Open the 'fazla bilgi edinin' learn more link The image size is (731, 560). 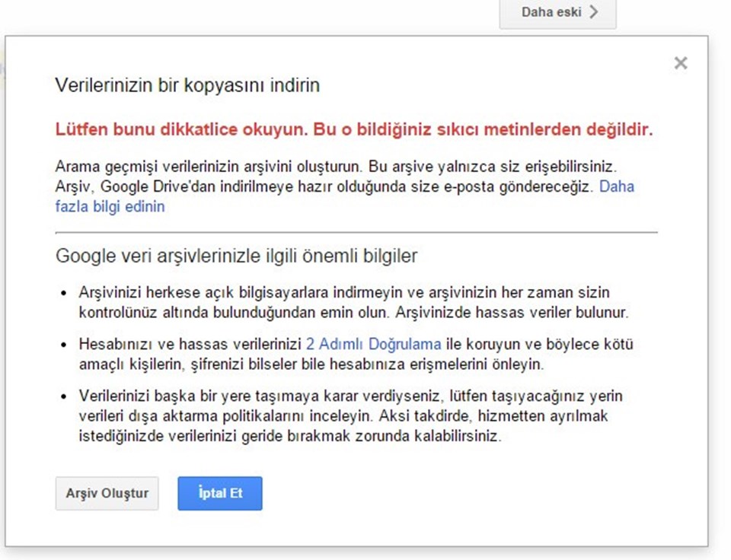point(110,206)
